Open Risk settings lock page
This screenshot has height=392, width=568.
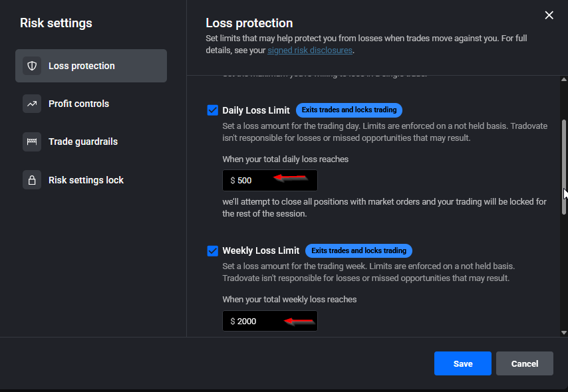tap(91, 180)
